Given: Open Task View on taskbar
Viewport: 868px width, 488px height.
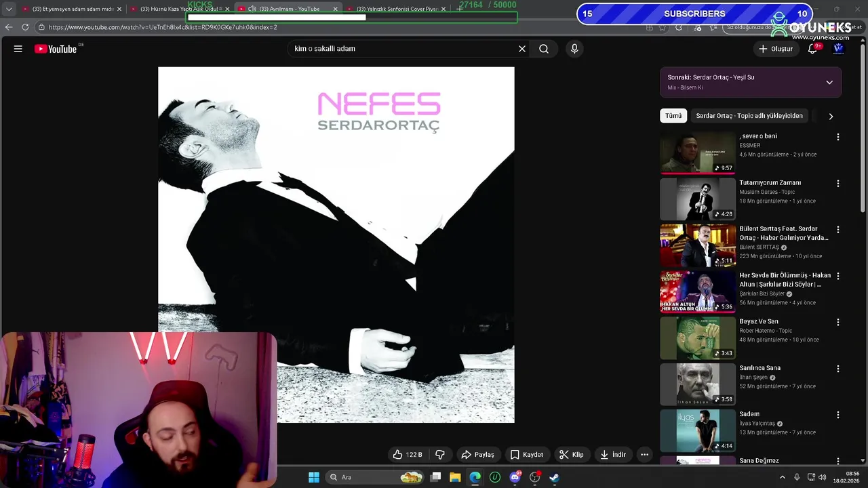Looking at the screenshot, I should coord(435,477).
